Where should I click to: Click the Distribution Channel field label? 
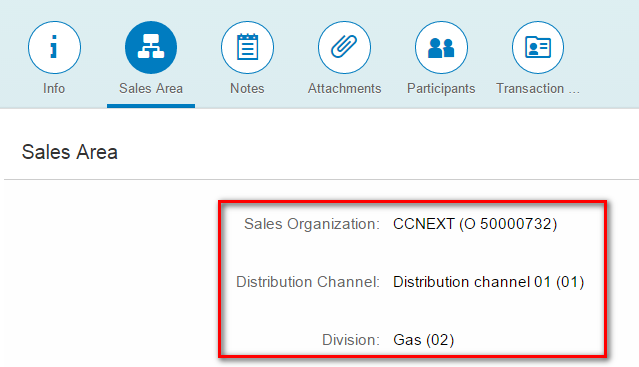pyautogui.click(x=308, y=282)
